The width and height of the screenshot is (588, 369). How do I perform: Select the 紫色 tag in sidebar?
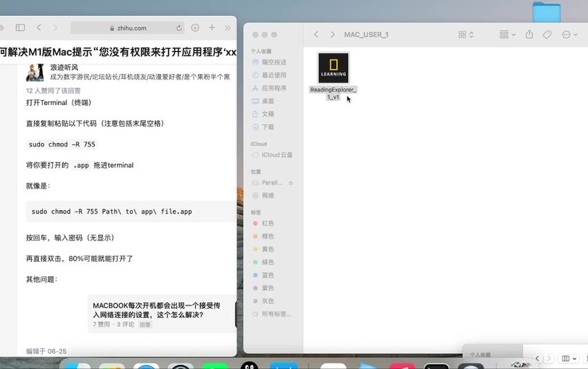[x=268, y=288]
